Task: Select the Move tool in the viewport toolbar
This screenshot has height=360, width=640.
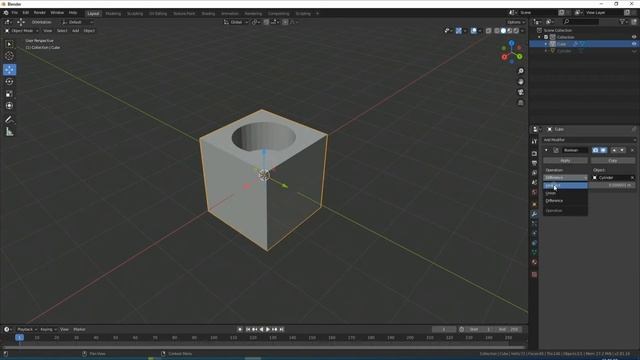Action: click(9, 69)
